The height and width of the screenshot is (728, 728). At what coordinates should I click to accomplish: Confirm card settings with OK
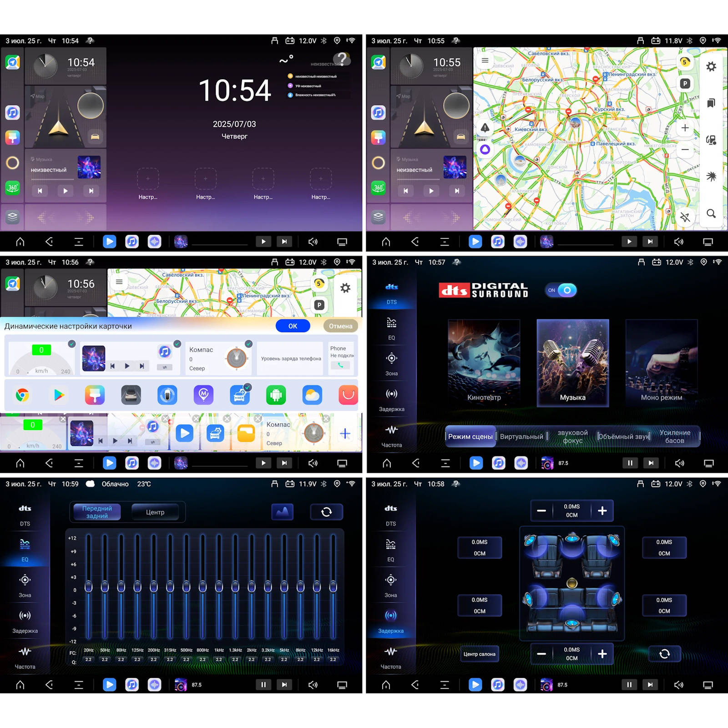[x=293, y=326]
